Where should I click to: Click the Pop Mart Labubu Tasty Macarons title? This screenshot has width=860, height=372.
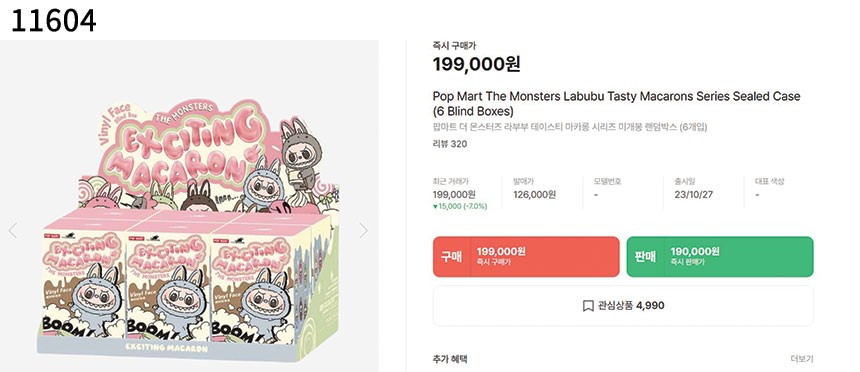pos(616,104)
